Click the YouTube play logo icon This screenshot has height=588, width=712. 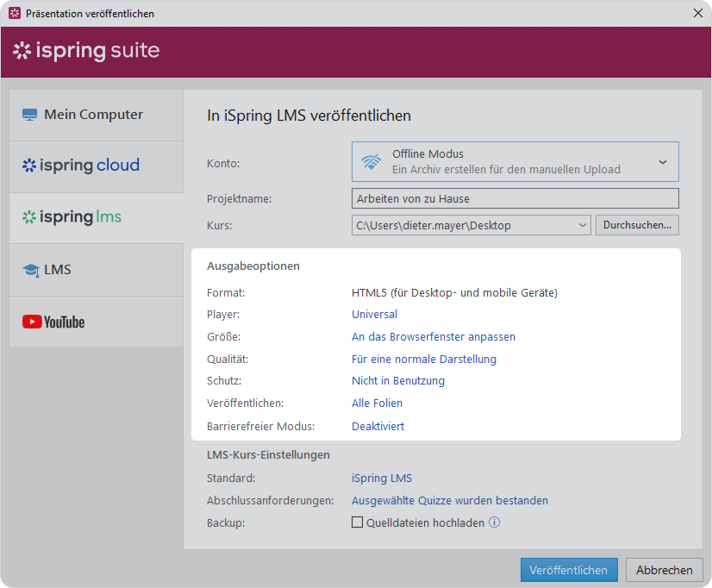tap(32, 322)
